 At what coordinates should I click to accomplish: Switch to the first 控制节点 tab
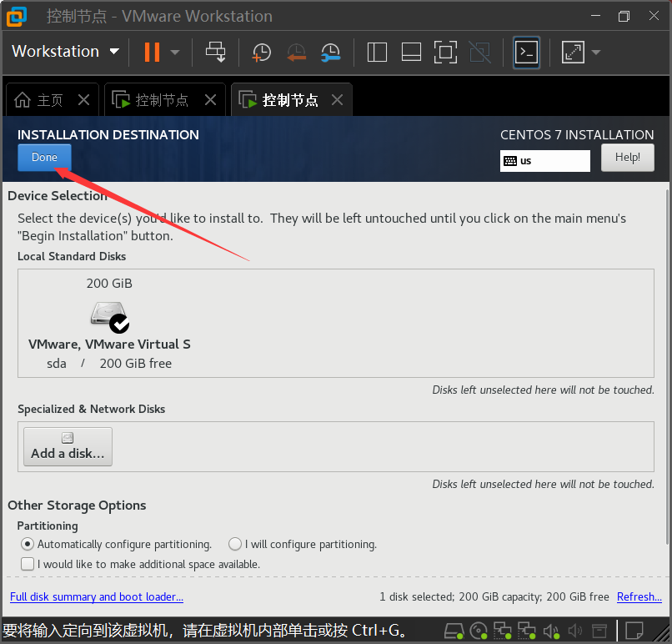(x=161, y=100)
